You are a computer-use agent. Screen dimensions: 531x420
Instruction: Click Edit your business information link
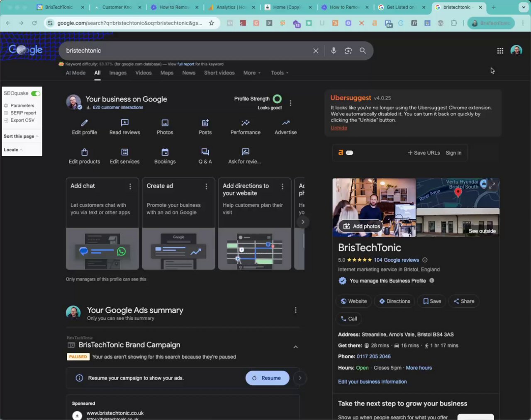[372, 382]
